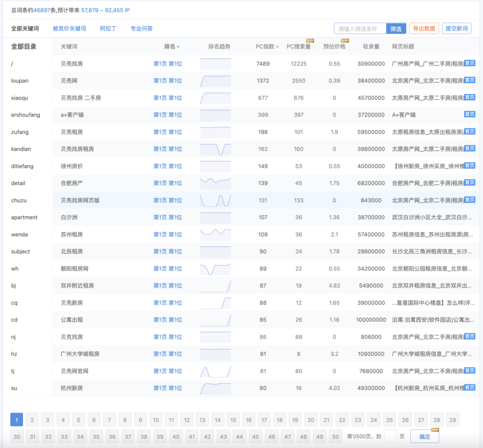
Task: Open ranking link for 贝壳网 row
Action: click(167, 81)
